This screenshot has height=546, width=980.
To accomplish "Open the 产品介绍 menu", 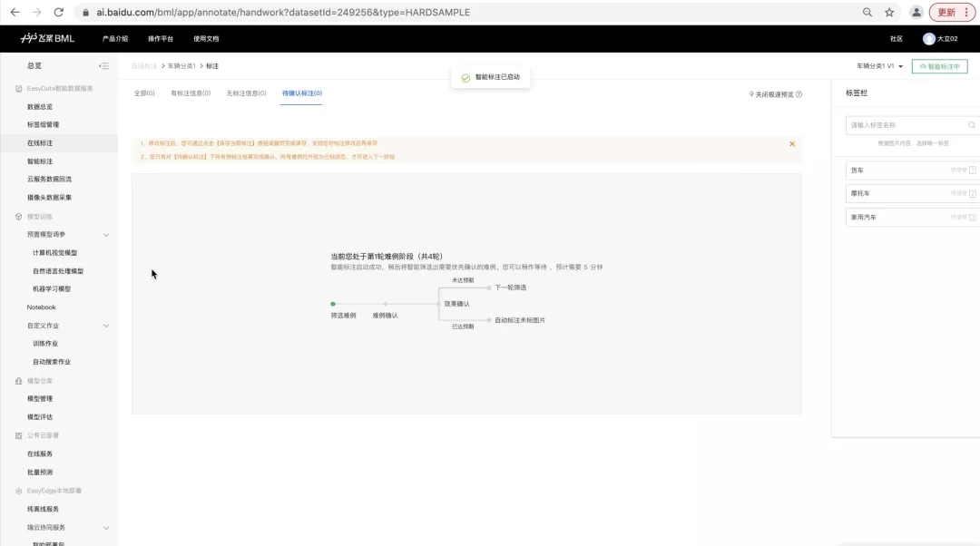I will 115,39.
